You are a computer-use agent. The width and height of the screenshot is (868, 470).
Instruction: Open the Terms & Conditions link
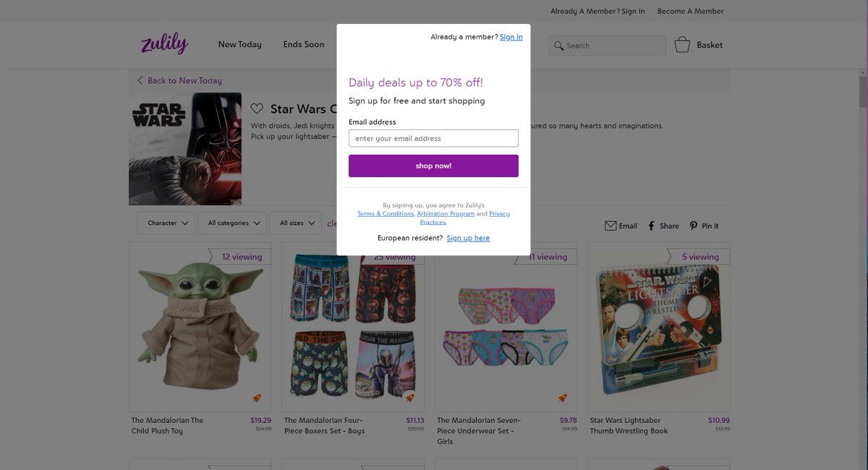click(x=386, y=214)
